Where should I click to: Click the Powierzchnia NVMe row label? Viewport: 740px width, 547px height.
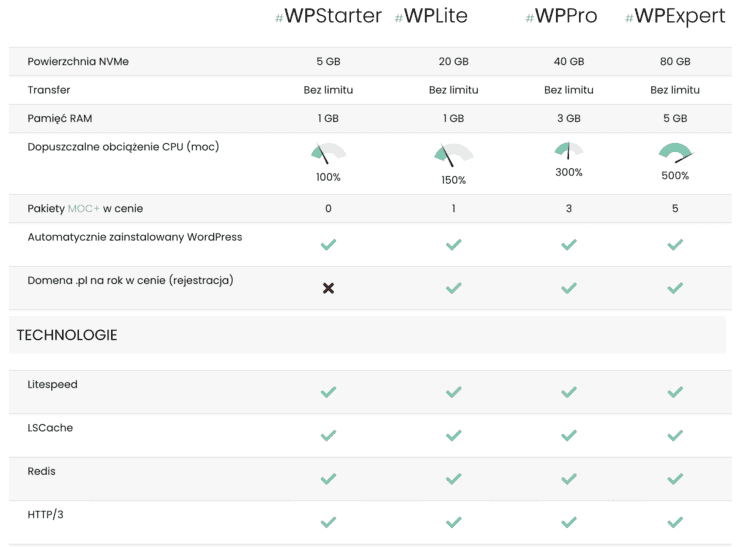tap(78, 61)
